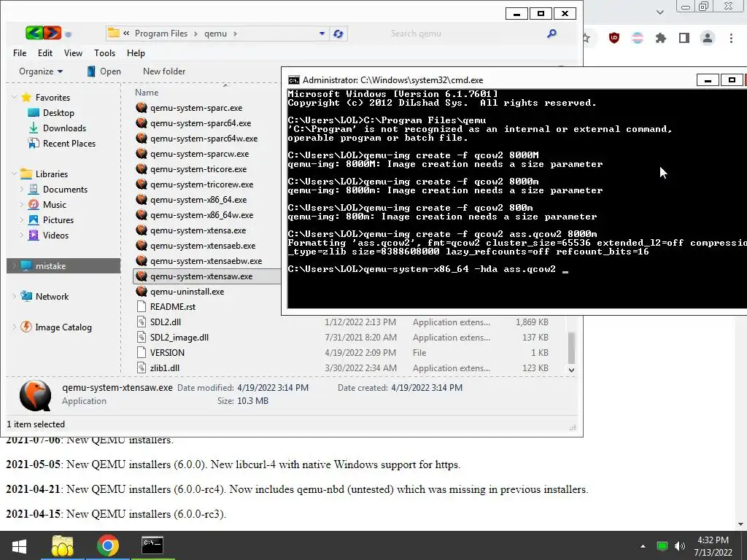Select the zlib1.dll file icon

tap(142, 367)
